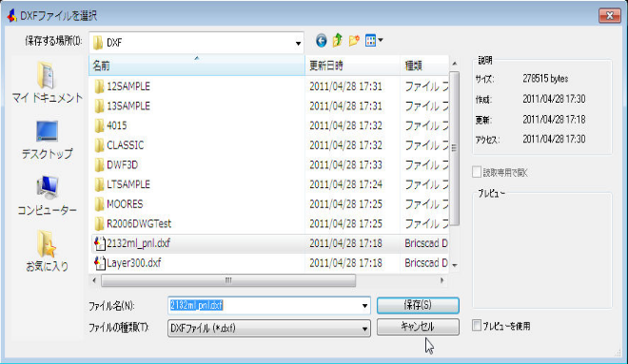The width and height of the screenshot is (628, 364).
Task: Sort by the 更新日時 column header
Action: (x=352, y=66)
